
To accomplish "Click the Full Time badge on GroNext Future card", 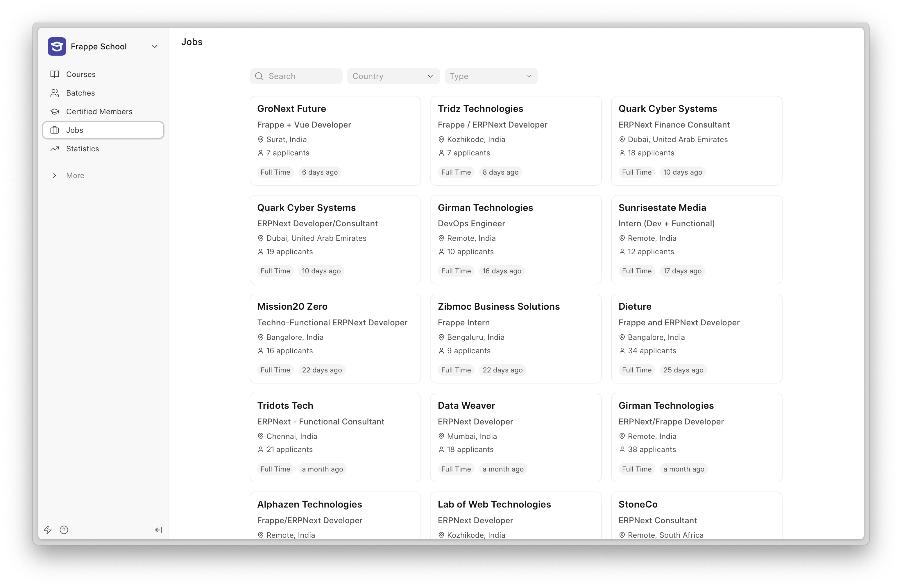I will (x=275, y=172).
